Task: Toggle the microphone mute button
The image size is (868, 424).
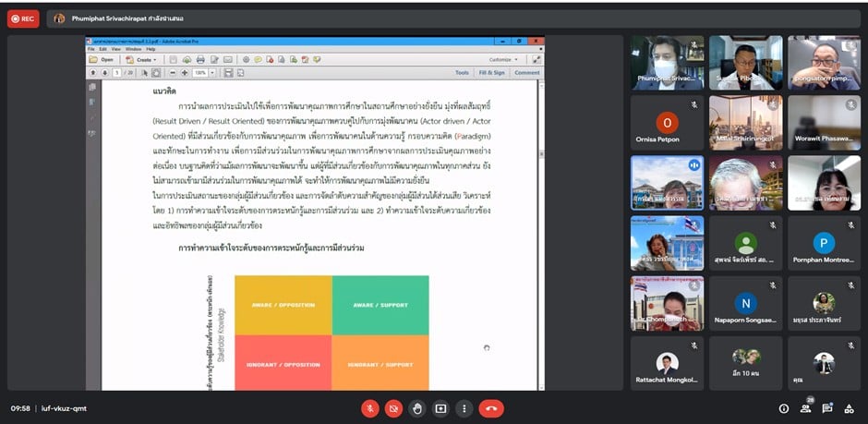Action: coord(370,407)
